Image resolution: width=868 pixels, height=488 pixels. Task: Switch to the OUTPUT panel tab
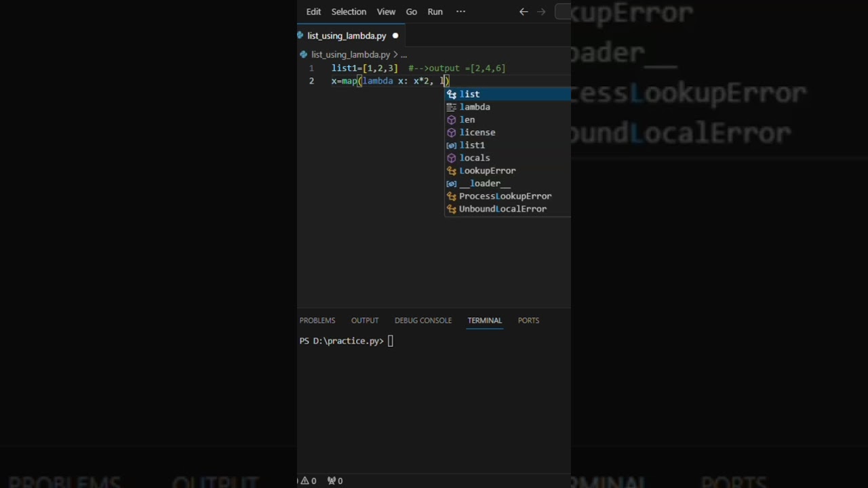pos(365,321)
